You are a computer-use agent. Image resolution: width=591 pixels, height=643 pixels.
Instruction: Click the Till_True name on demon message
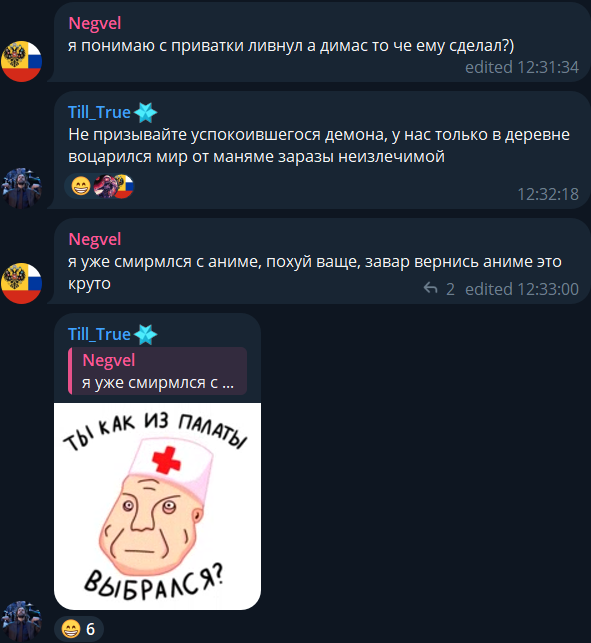tap(99, 112)
